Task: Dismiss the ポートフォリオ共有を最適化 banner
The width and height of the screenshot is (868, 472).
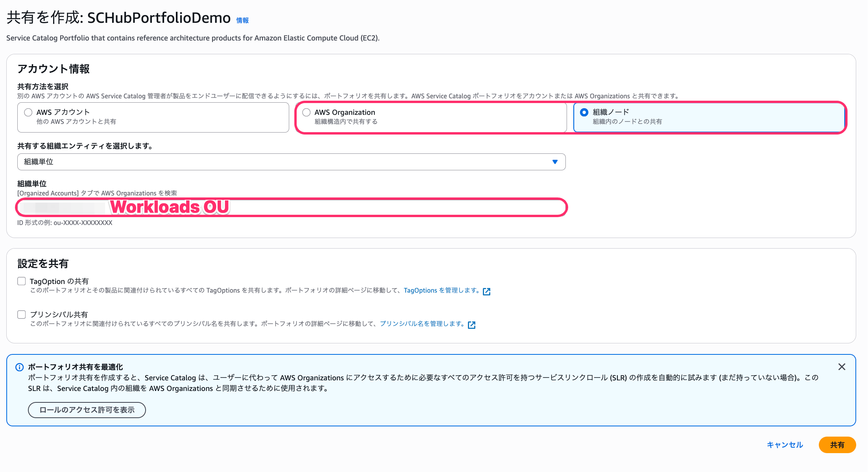Action: (x=842, y=367)
